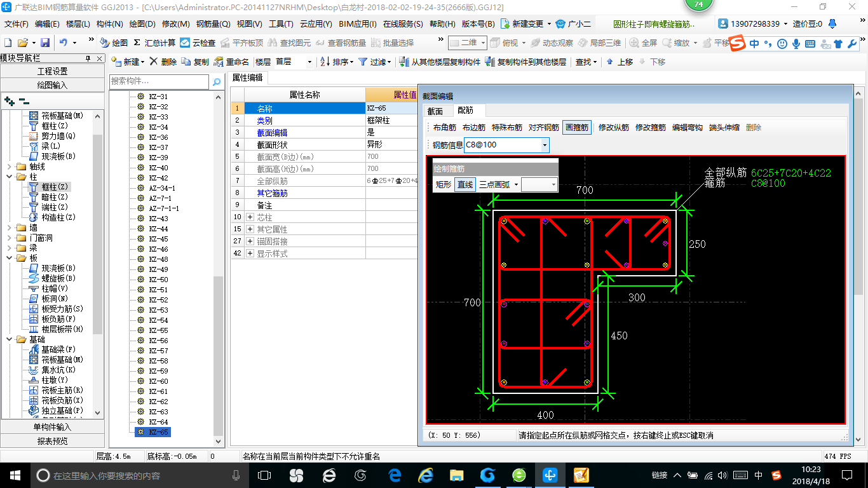
Task: Move component up with 上移
Action: (x=620, y=62)
